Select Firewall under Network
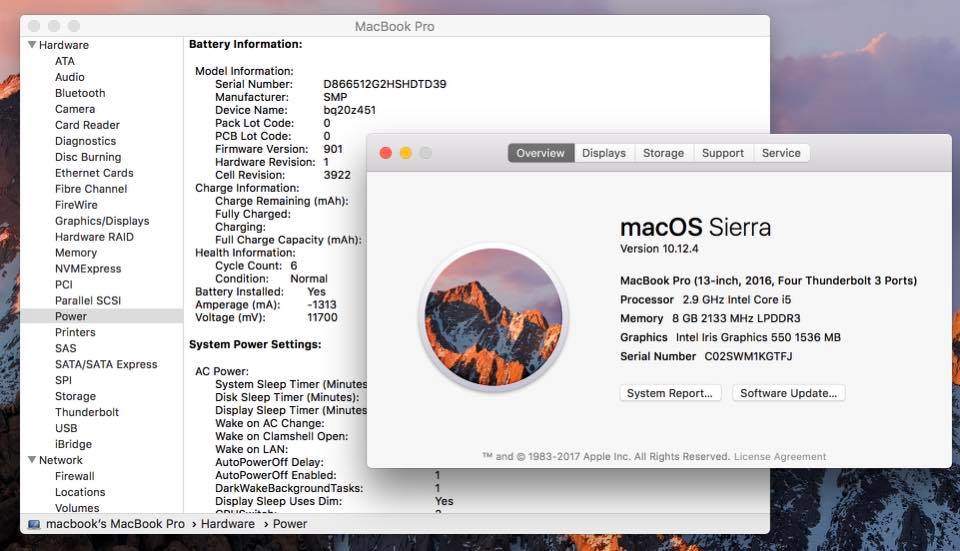Screen dimensions: 960x551 click(75, 476)
